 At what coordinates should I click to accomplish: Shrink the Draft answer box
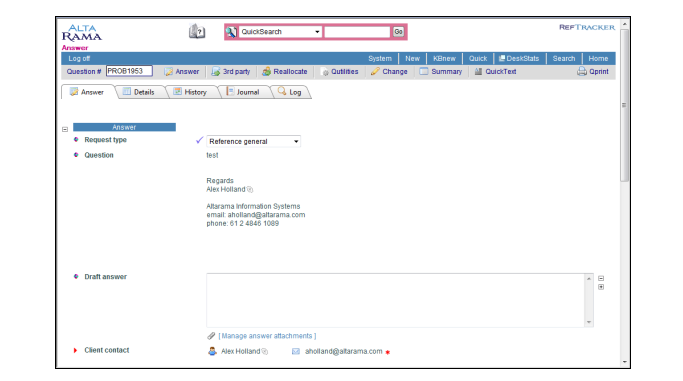pyautogui.click(x=601, y=278)
